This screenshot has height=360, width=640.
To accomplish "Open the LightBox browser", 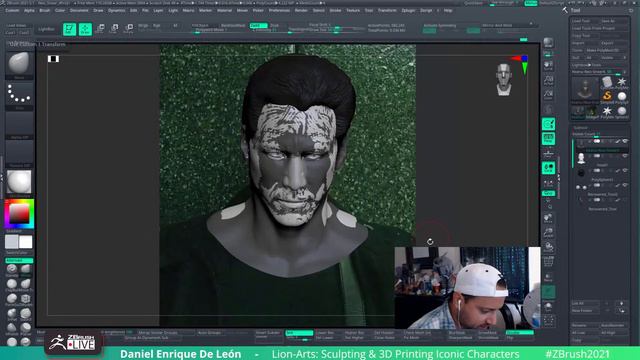I will tap(46, 29).
